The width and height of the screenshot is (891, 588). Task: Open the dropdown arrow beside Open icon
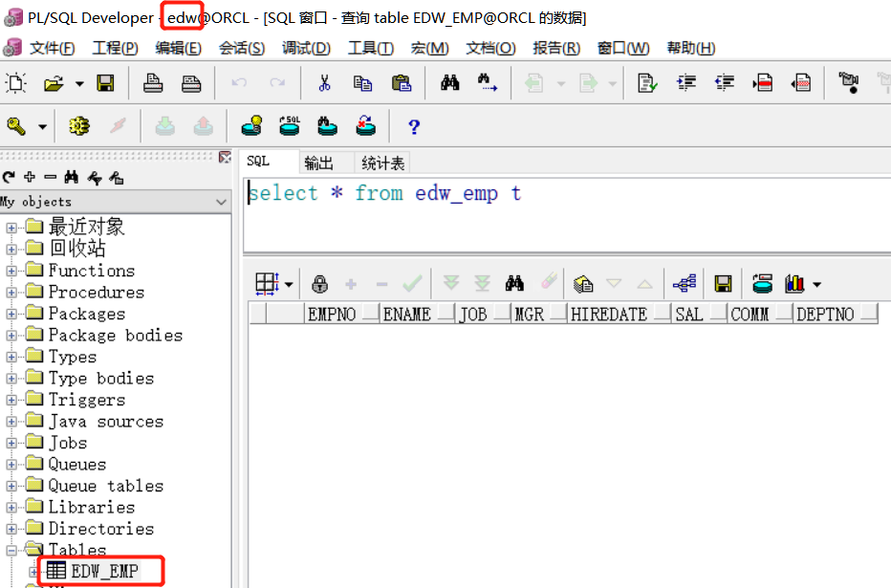point(79,84)
